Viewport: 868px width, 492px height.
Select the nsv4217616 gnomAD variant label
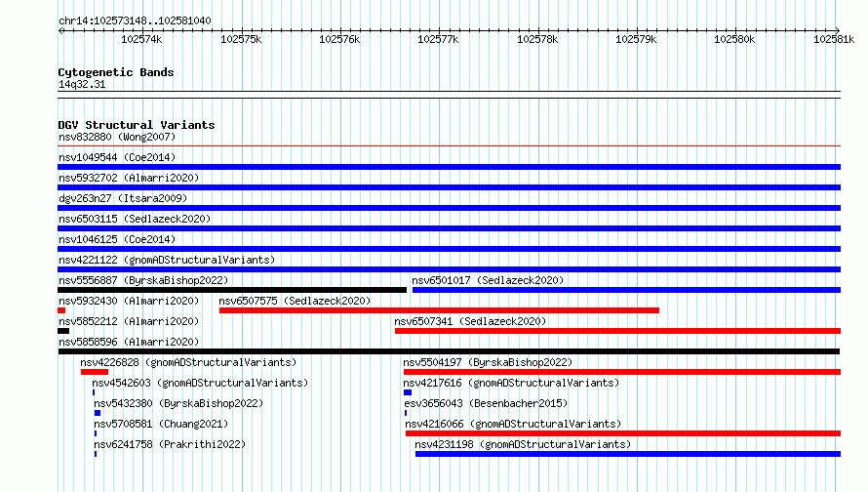tap(511, 383)
